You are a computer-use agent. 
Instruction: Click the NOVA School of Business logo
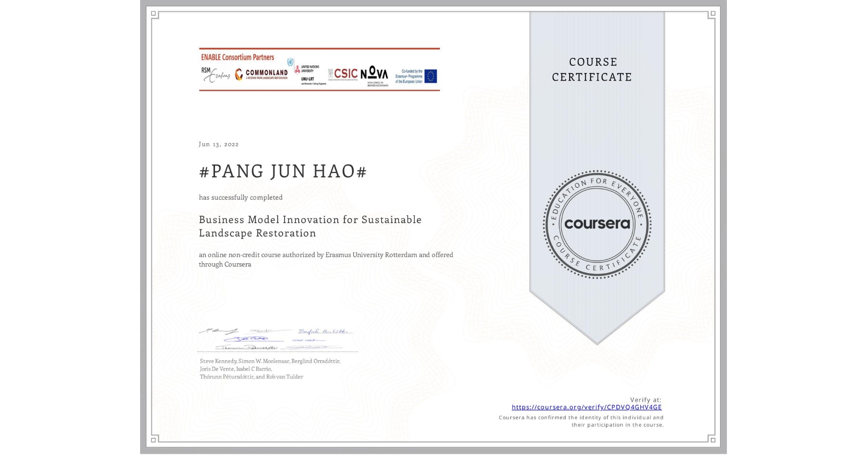374,73
